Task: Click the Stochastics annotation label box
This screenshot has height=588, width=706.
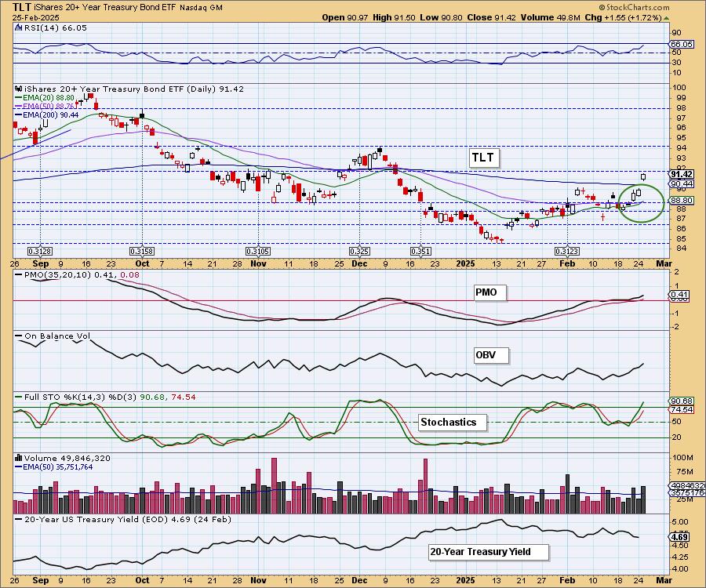Action: pyautogui.click(x=453, y=423)
